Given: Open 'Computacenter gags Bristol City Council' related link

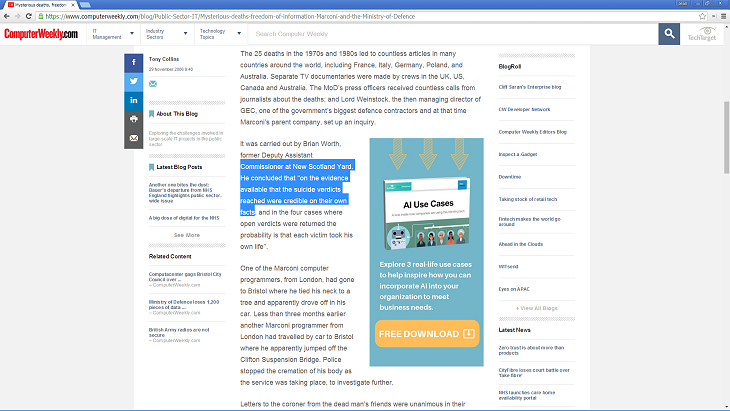Looking at the screenshot, I should [x=185, y=276].
